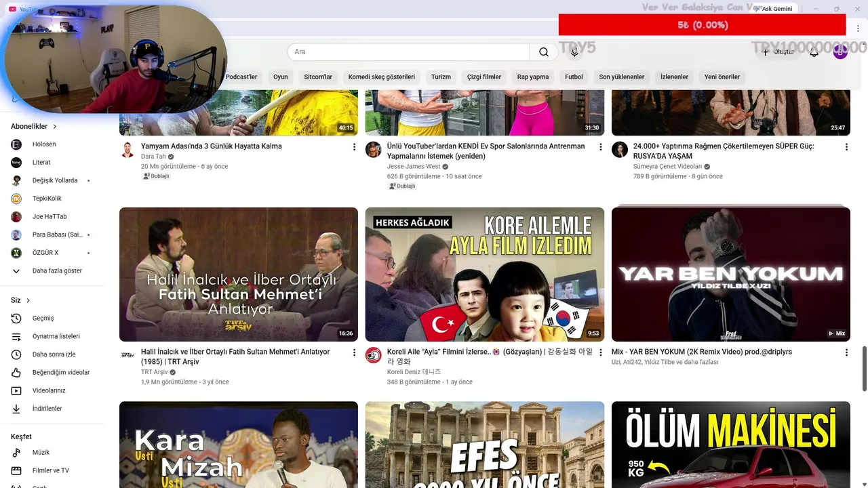
Task: Select the Podcast'ler filter chip
Action: pos(241,77)
